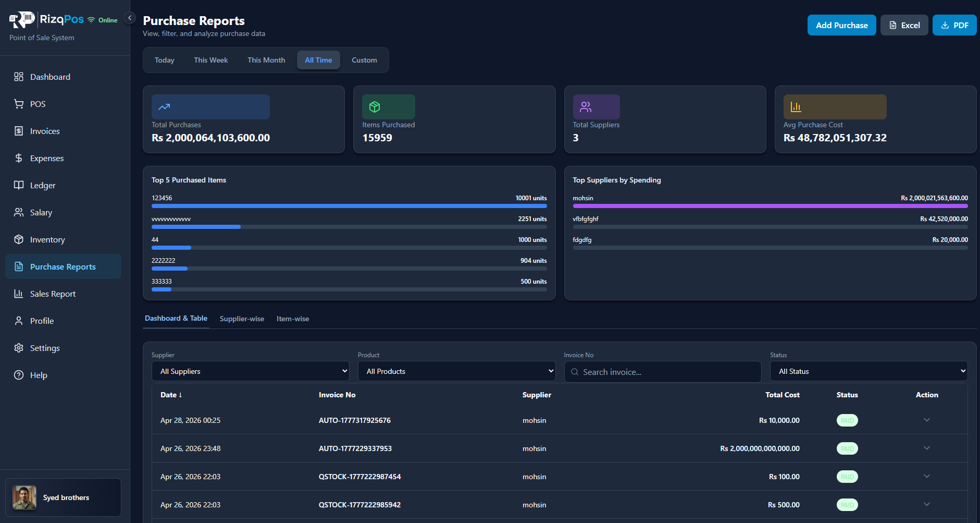Open Settings via the gear icon
The image size is (980, 523).
click(18, 348)
